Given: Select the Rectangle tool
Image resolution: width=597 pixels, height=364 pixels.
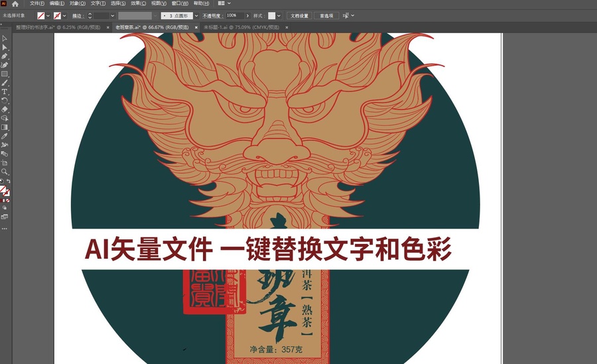Looking at the screenshot, I should point(5,74).
